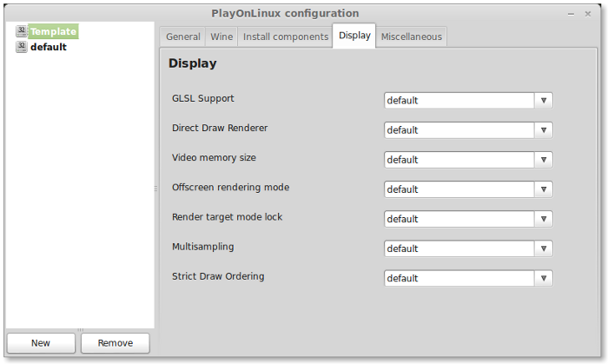Open Render target mode lock dropdown arrow
This screenshot has height=364, width=608.
(x=544, y=219)
